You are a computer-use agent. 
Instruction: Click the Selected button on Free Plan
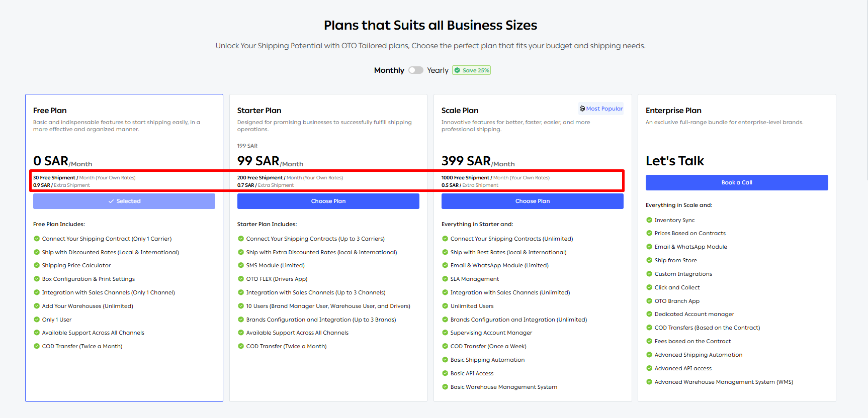(x=124, y=201)
